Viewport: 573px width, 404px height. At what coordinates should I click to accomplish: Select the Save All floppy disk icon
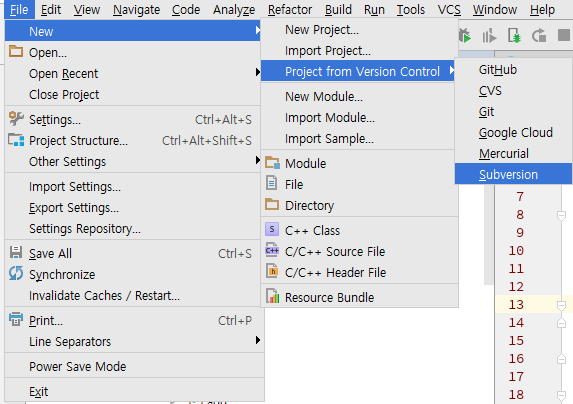coord(16,252)
